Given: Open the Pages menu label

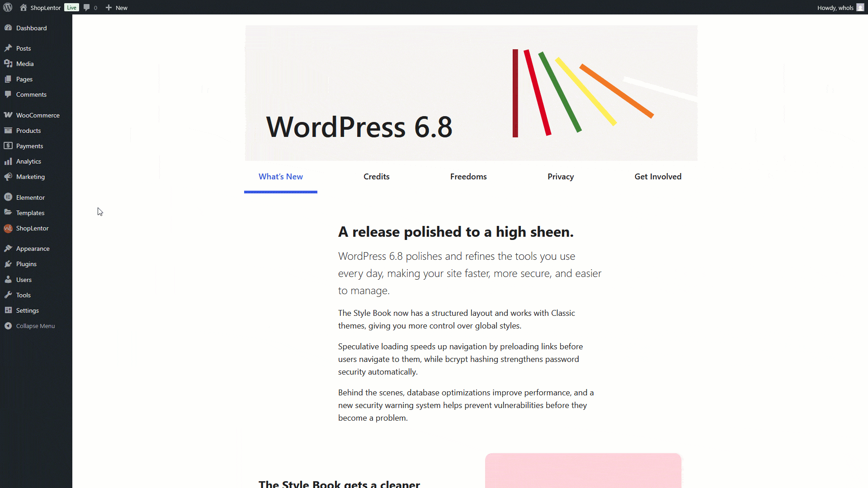Looking at the screenshot, I should point(24,79).
